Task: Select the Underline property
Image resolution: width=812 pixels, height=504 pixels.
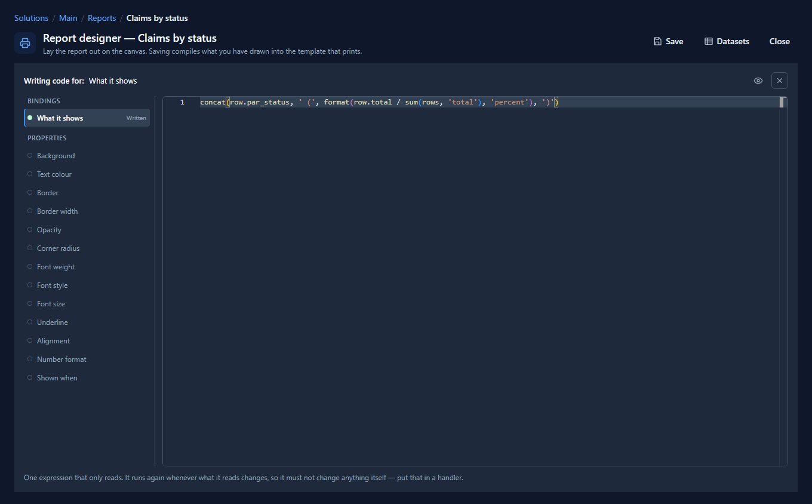Action: [87, 322]
